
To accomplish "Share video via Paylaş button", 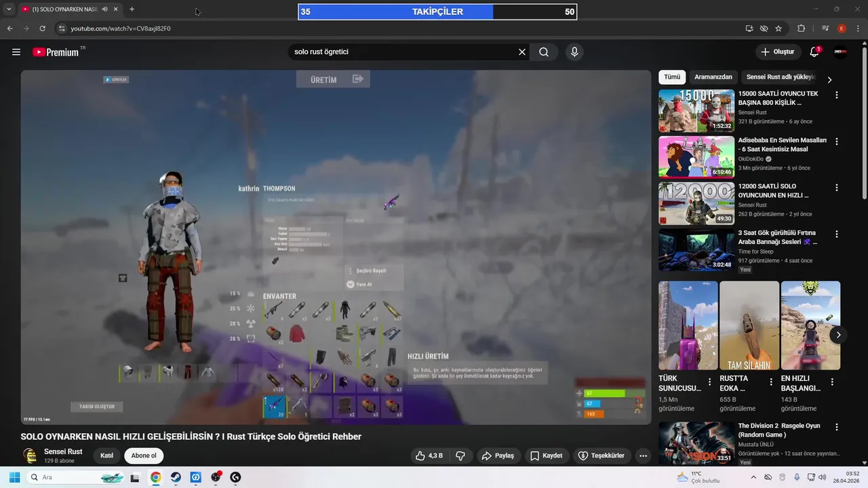I will (x=498, y=455).
